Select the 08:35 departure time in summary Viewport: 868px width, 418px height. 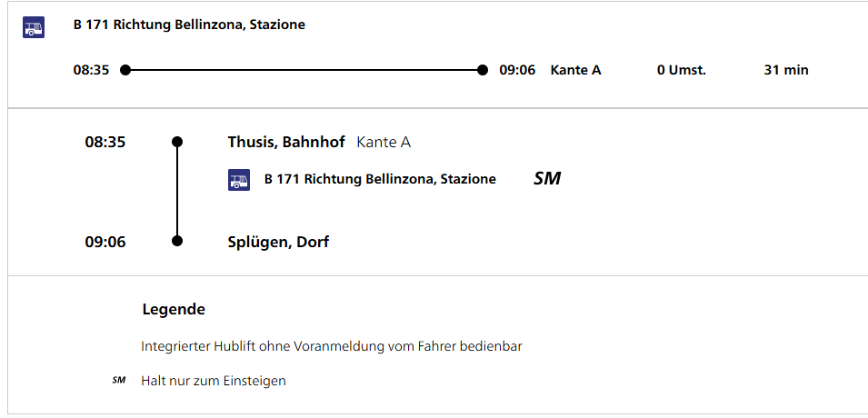click(91, 70)
